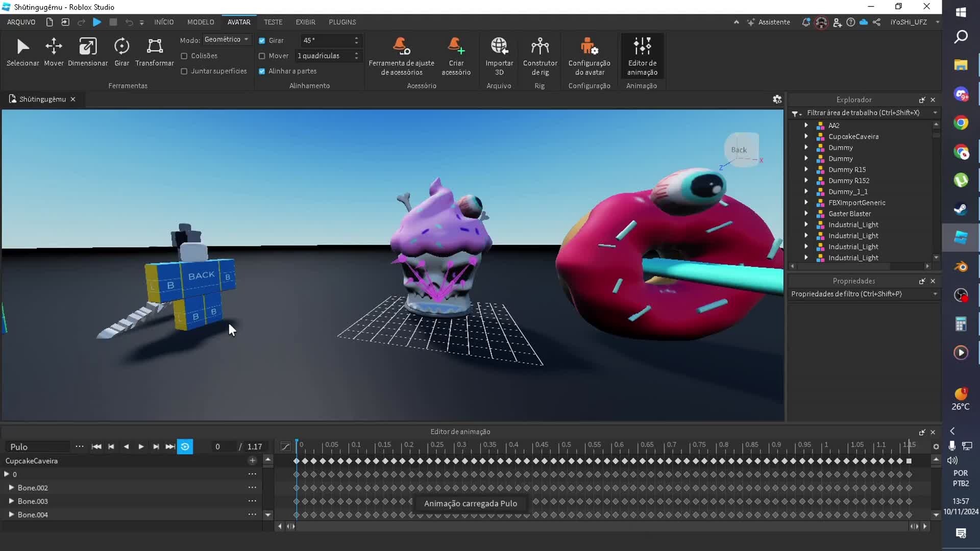
Task: Activate the Dimensionar tool
Action: (87, 51)
